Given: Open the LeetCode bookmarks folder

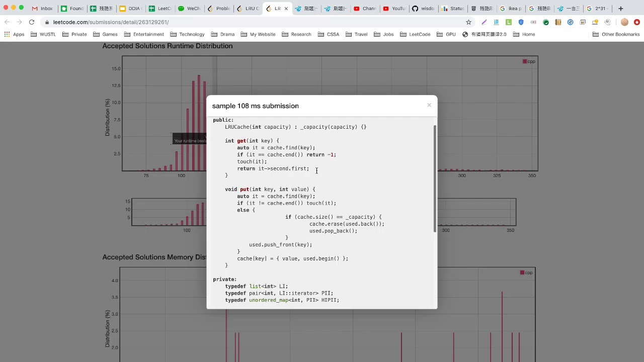Looking at the screenshot, I should pos(415,34).
